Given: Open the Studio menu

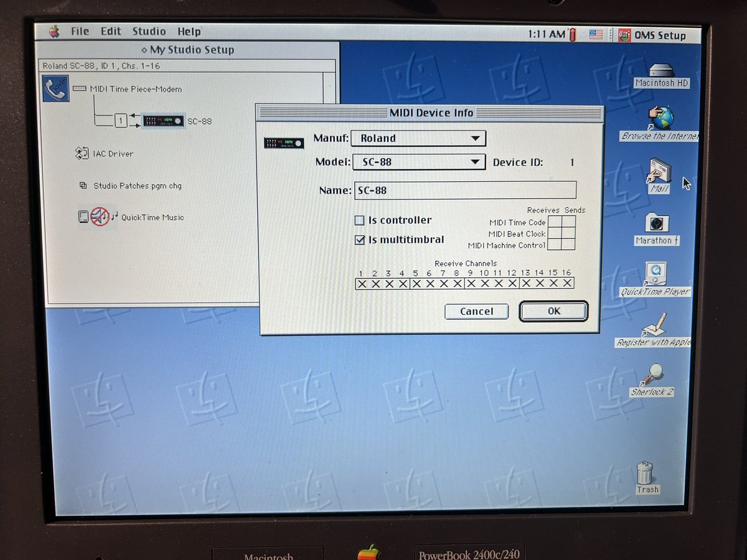Looking at the screenshot, I should click(x=149, y=31).
